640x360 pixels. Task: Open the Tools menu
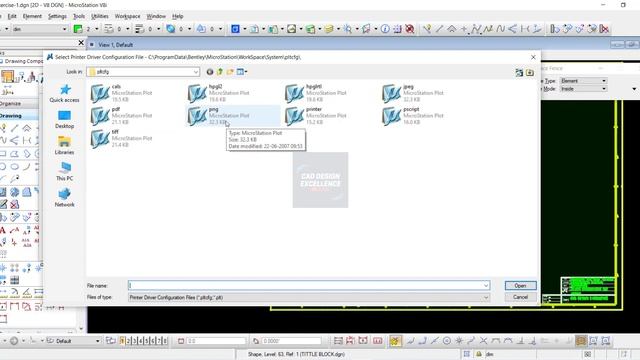pos(79,16)
